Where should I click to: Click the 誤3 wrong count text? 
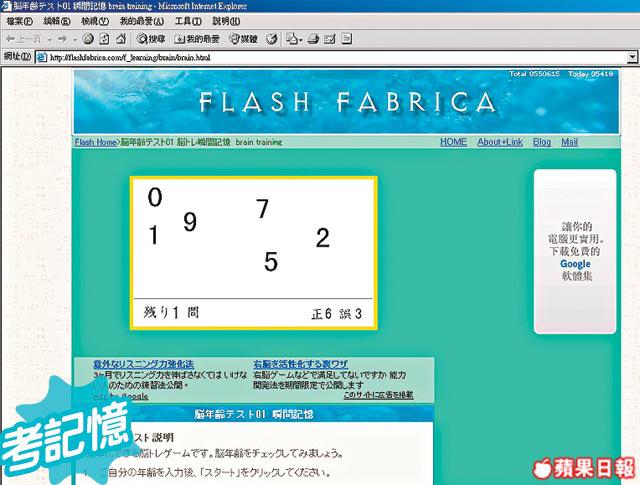coord(351,314)
